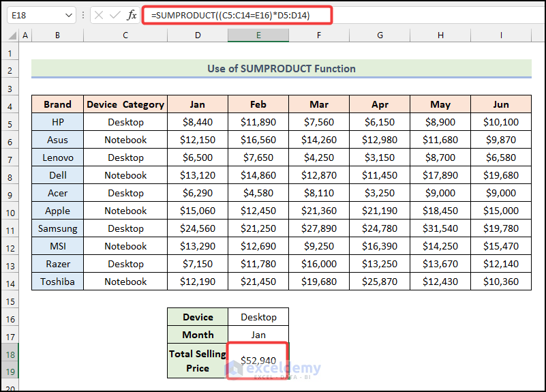Click the 'Jan' criteria cell E17
This screenshot has width=546, height=392.
258,335
